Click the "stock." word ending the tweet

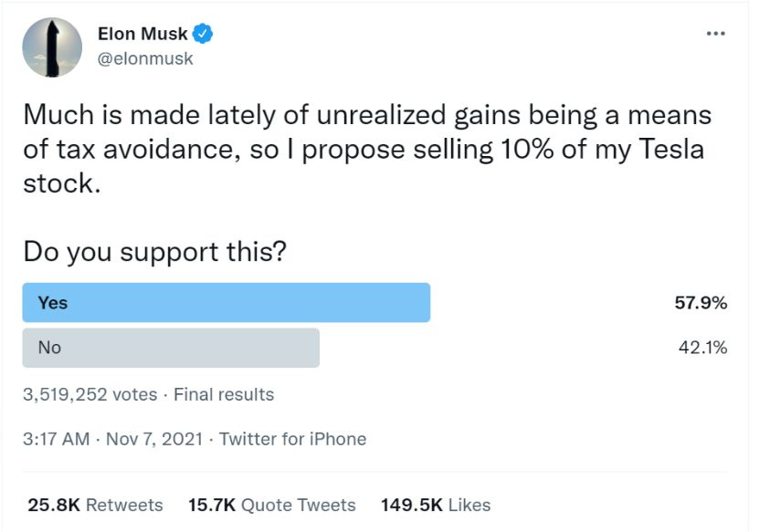click(x=59, y=182)
